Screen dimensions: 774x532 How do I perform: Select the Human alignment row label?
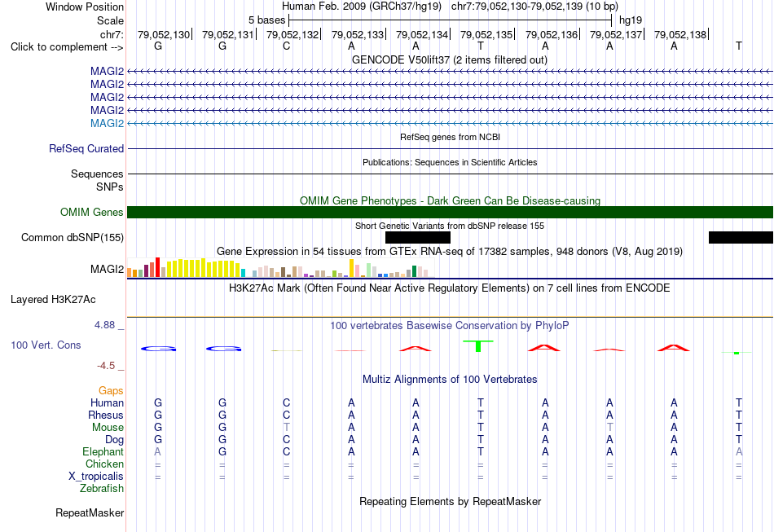click(107, 403)
